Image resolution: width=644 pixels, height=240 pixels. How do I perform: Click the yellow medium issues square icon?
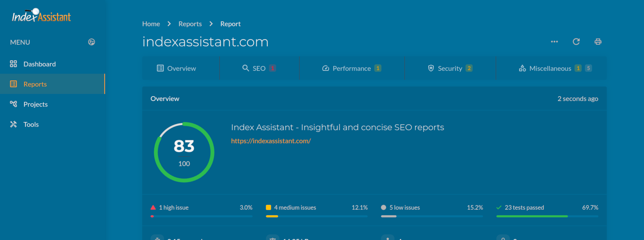tap(268, 208)
